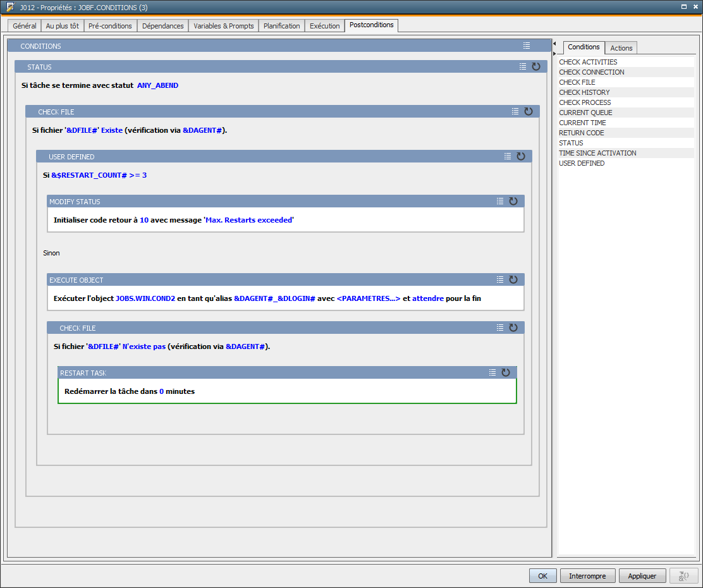Screen dimensions: 703x588
Task: Change the 'Existe' file condition
Action: [112, 130]
